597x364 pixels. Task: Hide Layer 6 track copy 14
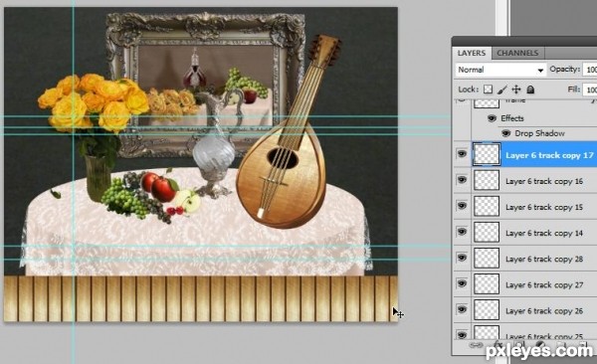462,232
